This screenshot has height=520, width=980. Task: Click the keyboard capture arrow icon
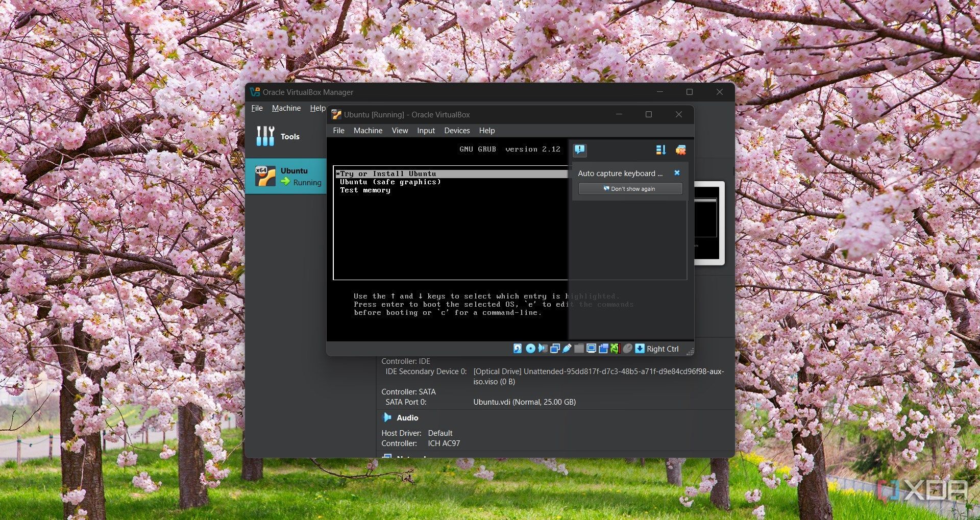click(640, 349)
